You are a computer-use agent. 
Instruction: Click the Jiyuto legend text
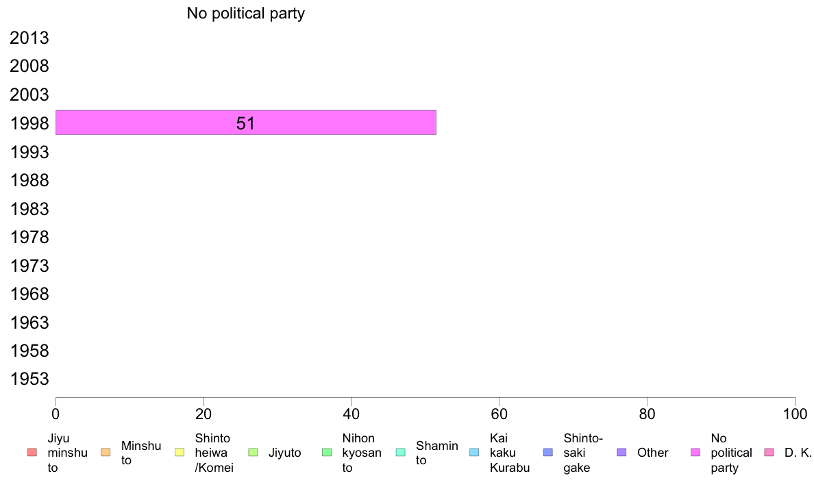(x=284, y=453)
